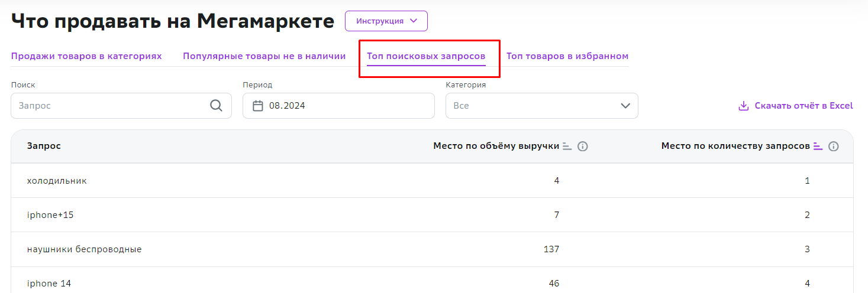The image size is (868, 293).
Task: Select the наушники беспроводные query row
Action: tap(432, 249)
